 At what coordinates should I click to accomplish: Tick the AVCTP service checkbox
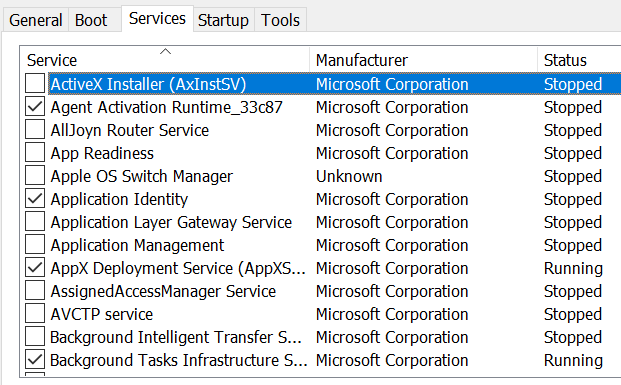coord(35,313)
